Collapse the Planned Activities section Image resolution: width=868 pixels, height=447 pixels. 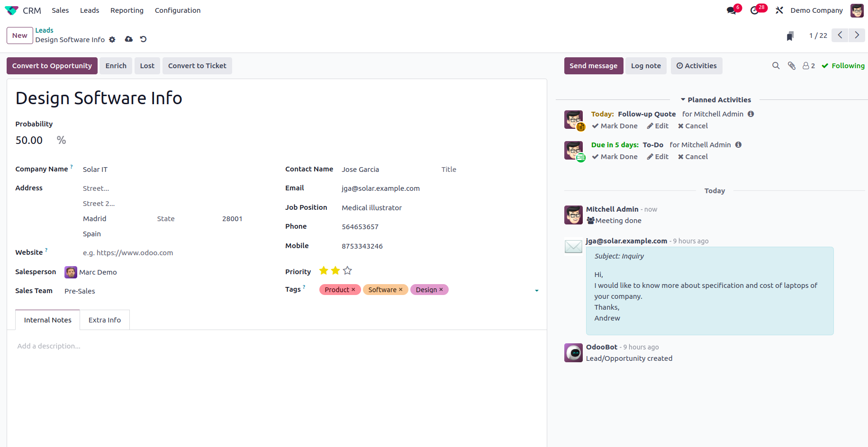(x=682, y=99)
